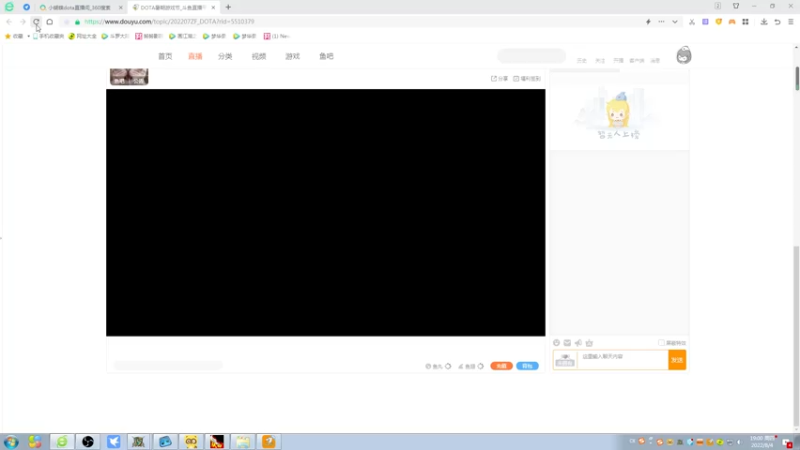800x450 pixels.
Task: Open the 收藏 favorites star bookmark
Action: pos(14,36)
